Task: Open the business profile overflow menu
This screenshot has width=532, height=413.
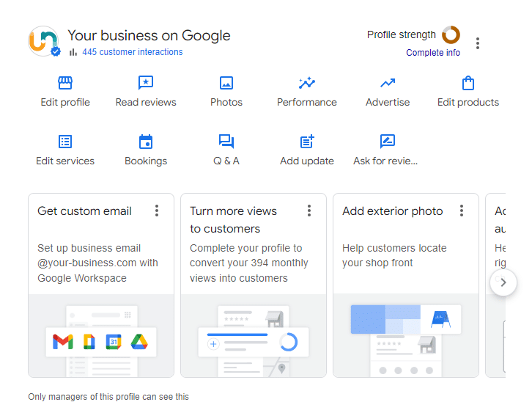Action: pos(478,43)
